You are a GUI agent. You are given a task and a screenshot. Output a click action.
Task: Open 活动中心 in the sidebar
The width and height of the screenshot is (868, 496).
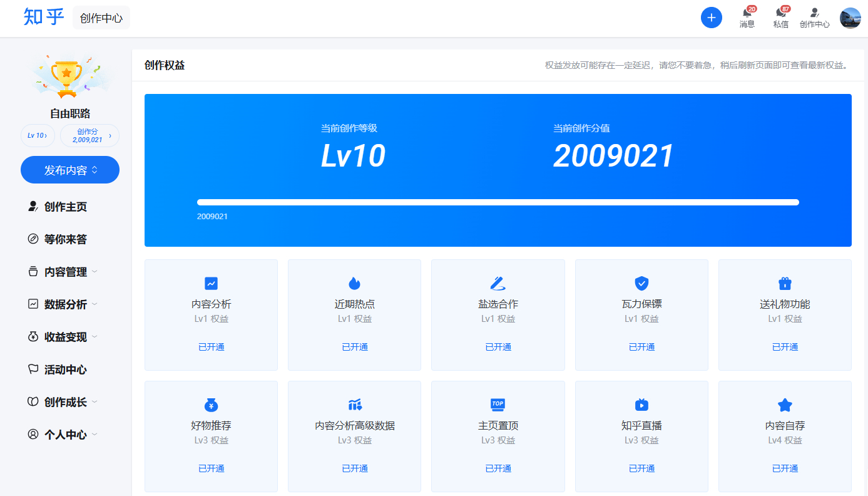pos(65,369)
